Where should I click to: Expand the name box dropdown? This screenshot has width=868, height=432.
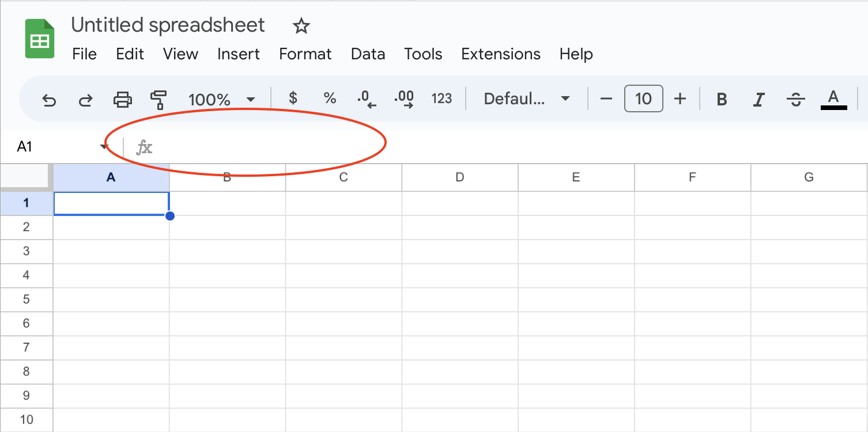104,146
